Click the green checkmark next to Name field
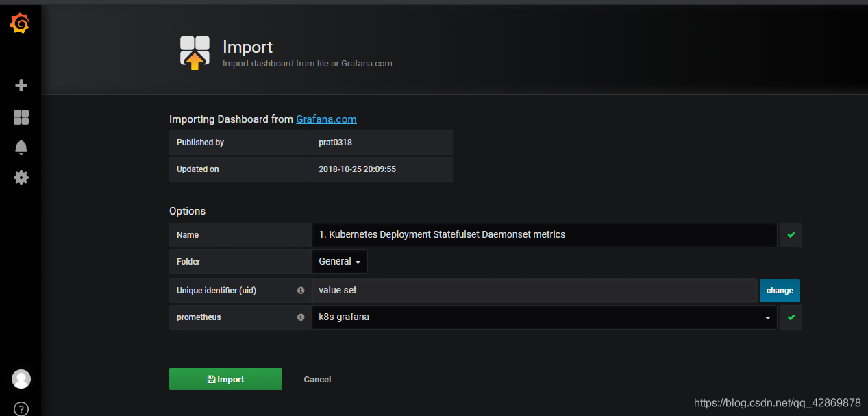The image size is (868, 416). (x=791, y=235)
